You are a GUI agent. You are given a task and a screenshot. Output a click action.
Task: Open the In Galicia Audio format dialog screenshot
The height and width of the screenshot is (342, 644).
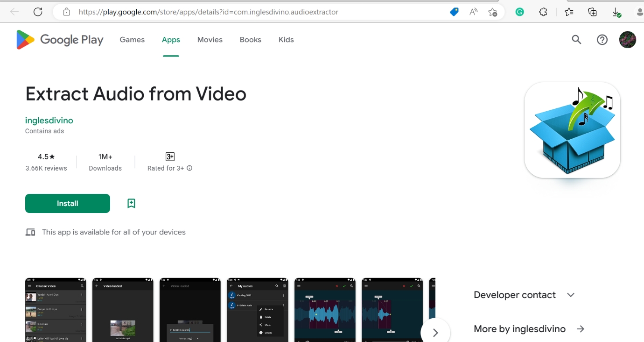point(190,310)
